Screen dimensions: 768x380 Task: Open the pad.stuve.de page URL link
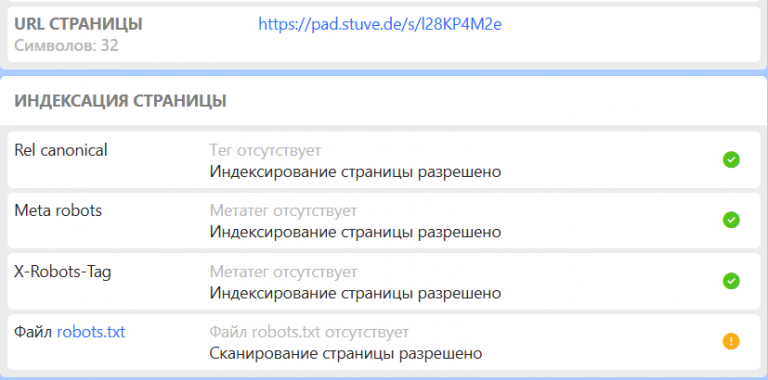point(380,24)
